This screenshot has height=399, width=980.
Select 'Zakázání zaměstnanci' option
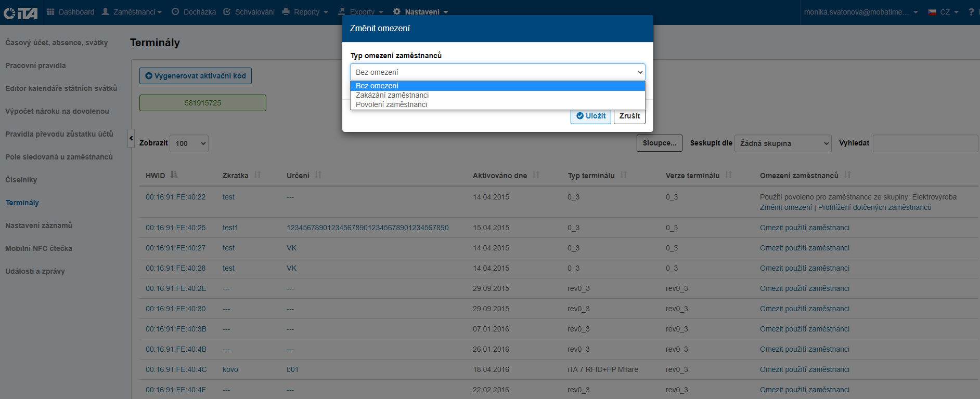click(x=392, y=95)
